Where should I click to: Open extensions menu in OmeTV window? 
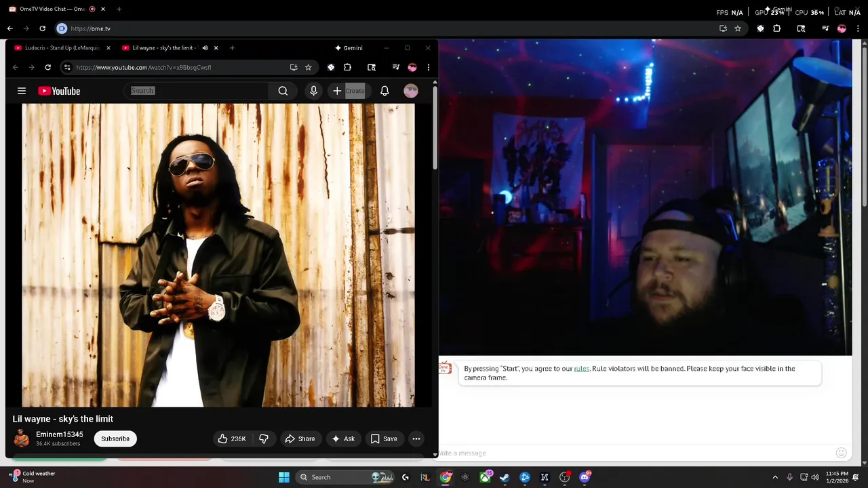click(777, 28)
